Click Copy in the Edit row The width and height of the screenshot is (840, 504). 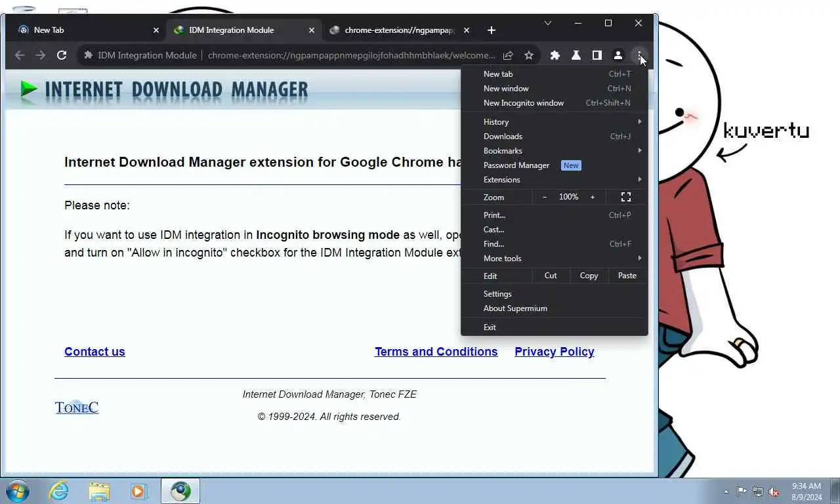(x=589, y=276)
